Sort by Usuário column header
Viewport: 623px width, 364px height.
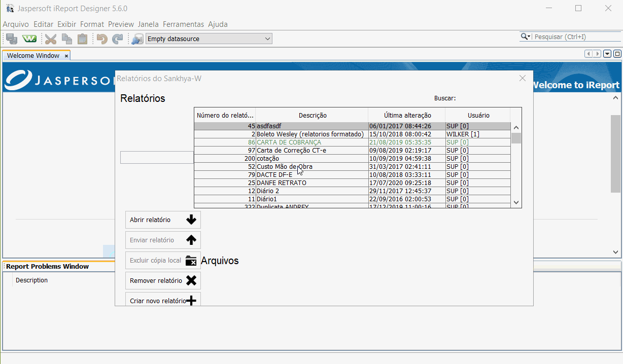click(x=478, y=115)
